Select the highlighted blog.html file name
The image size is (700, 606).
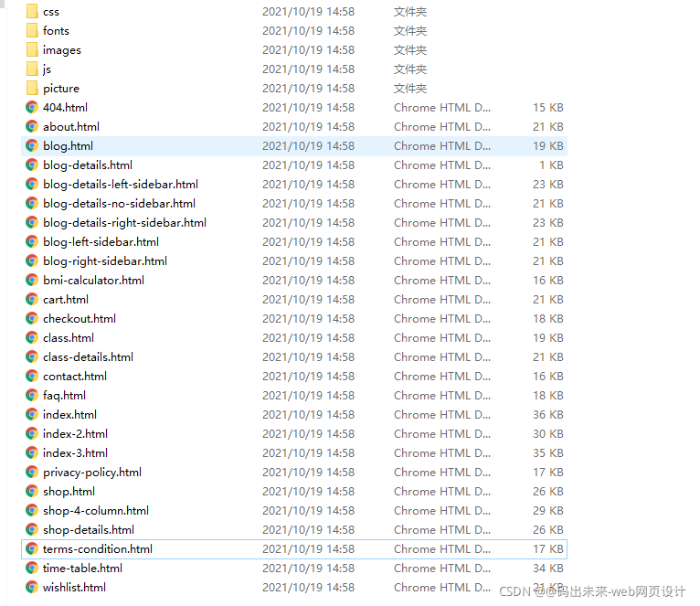point(68,146)
